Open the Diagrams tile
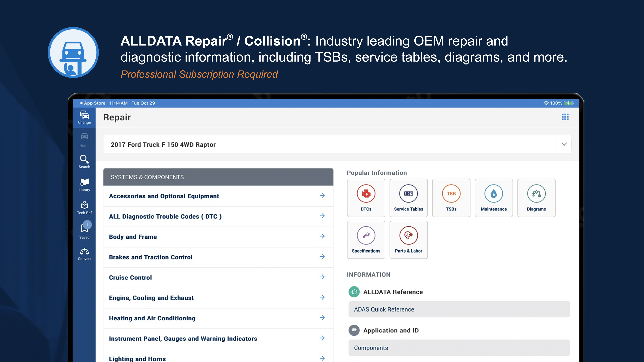The height and width of the screenshot is (362, 644). (x=536, y=198)
